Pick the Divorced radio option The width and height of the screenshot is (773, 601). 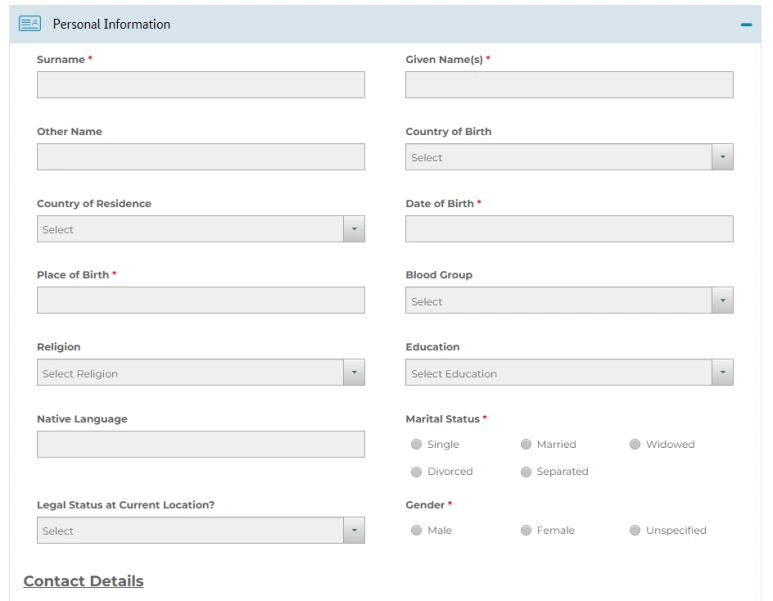pyautogui.click(x=416, y=472)
